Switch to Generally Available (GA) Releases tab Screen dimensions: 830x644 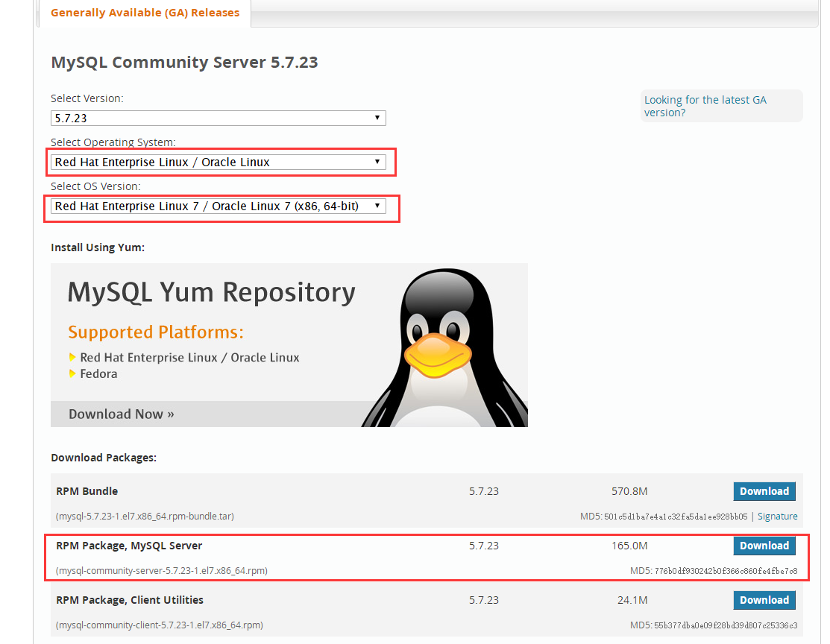[145, 13]
